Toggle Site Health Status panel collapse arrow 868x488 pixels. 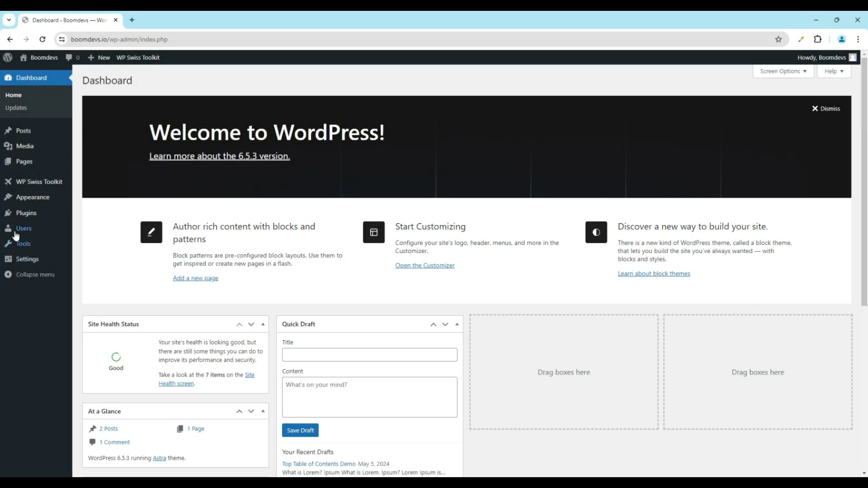coord(263,324)
